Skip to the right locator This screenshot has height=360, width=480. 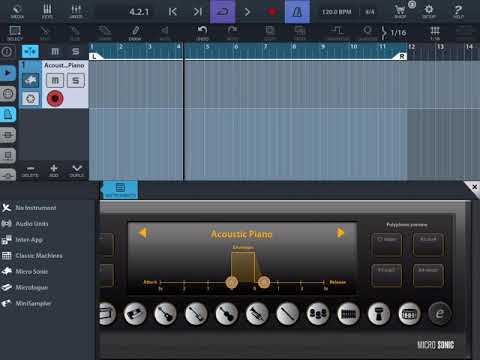click(198, 12)
